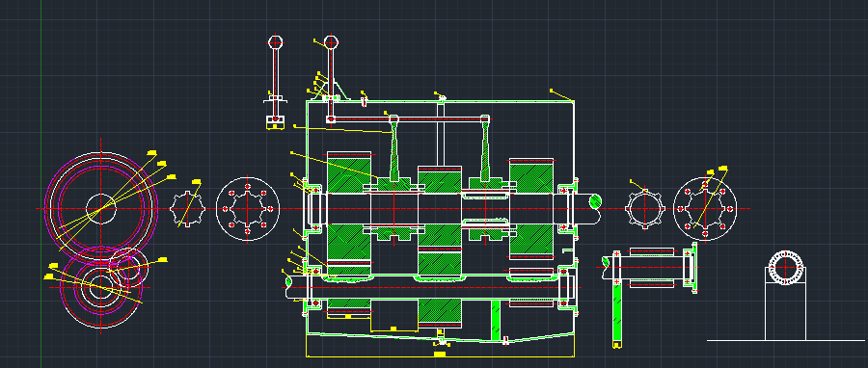
Task: Pick the rightmost green hatched upper gear
Action: (x=530, y=175)
